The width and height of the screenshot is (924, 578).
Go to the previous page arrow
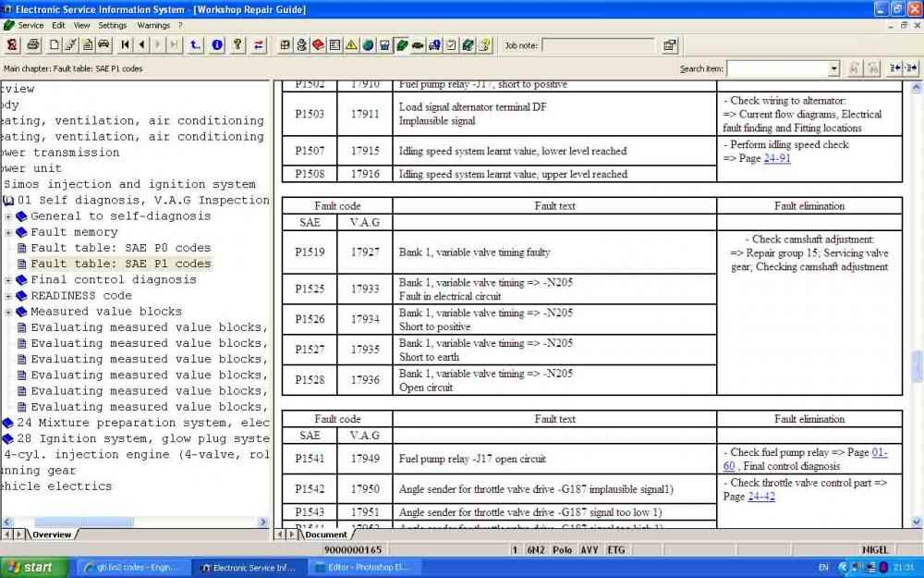point(141,44)
